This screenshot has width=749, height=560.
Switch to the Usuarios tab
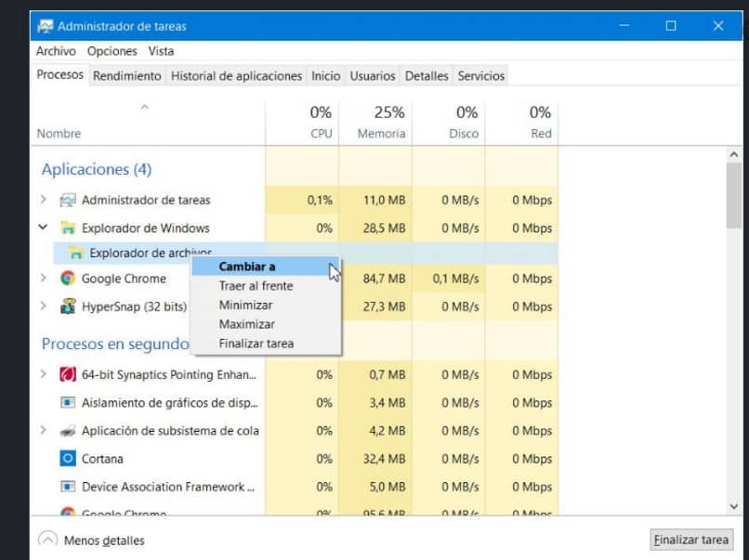373,76
